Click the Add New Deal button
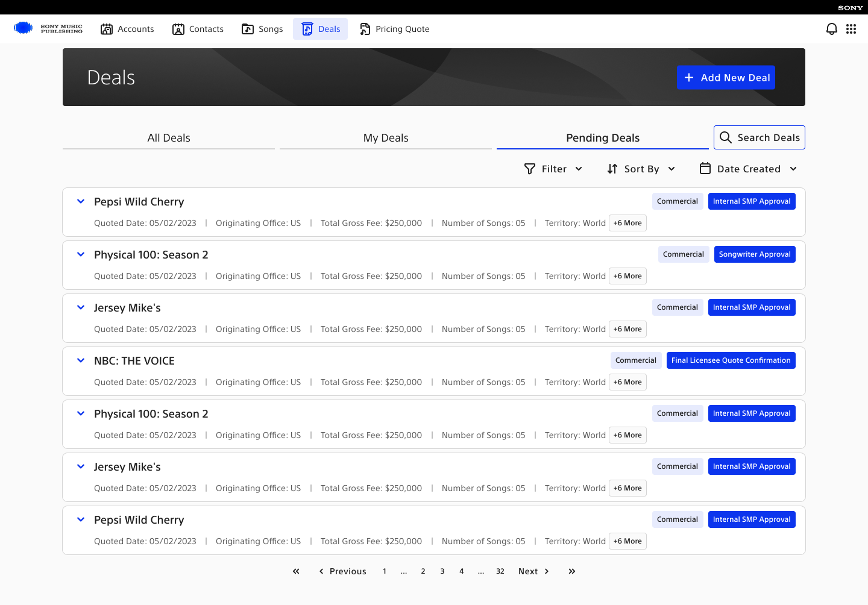Viewport: 868px width, 605px height. pos(726,77)
